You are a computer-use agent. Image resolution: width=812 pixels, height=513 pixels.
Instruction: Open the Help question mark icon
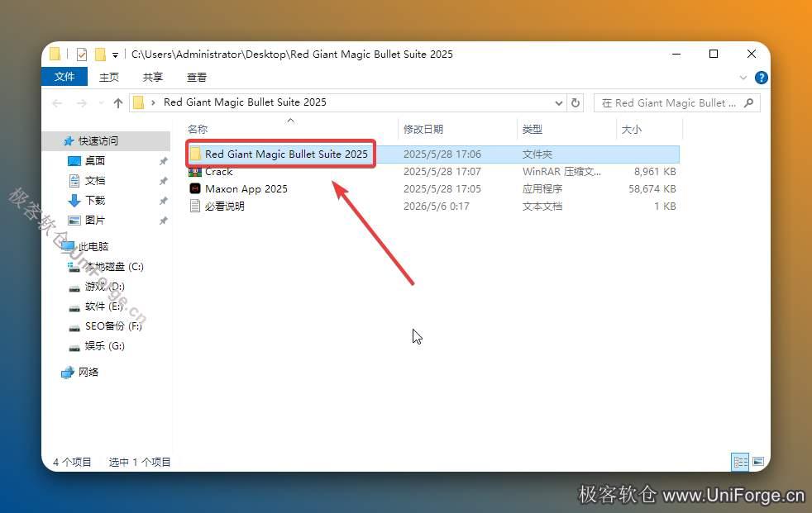point(761,78)
